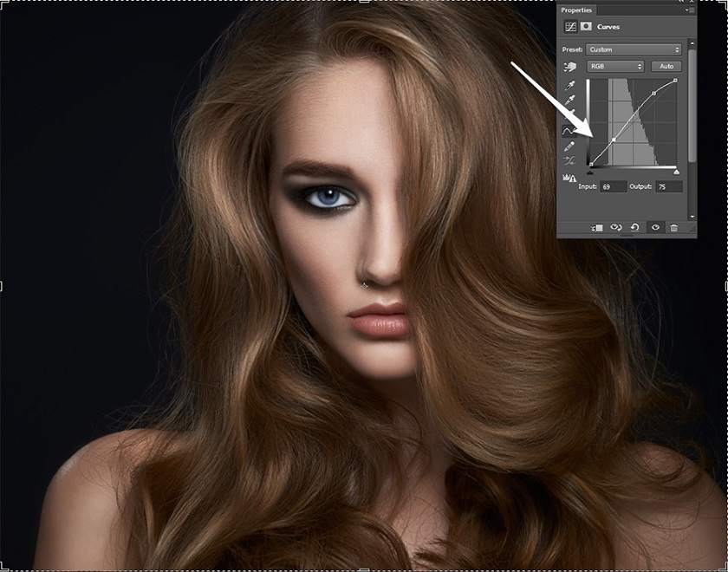Toggle adjustment layer visibility eye
The image size is (728, 572).
[655, 227]
